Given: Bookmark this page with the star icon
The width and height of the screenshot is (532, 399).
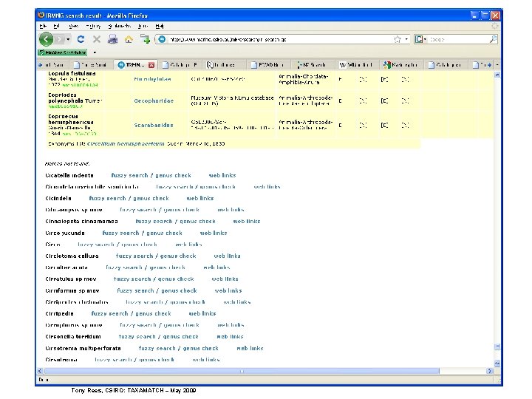Looking at the screenshot, I should [398, 39].
